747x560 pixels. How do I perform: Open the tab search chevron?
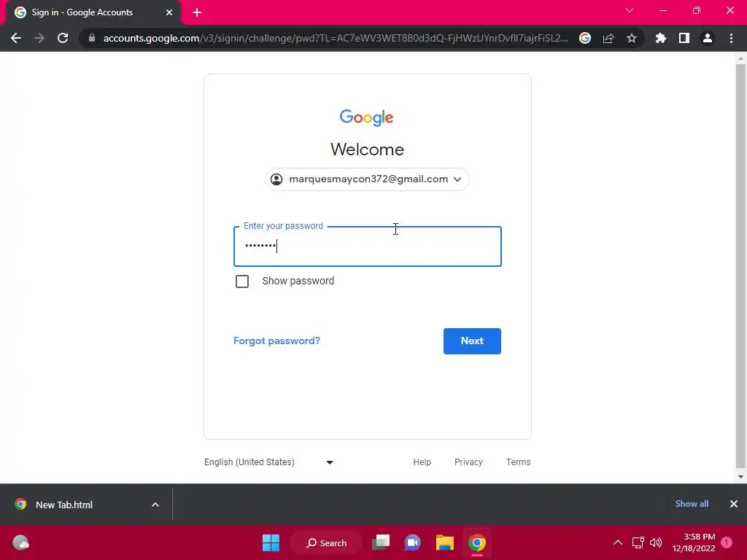[x=630, y=10]
